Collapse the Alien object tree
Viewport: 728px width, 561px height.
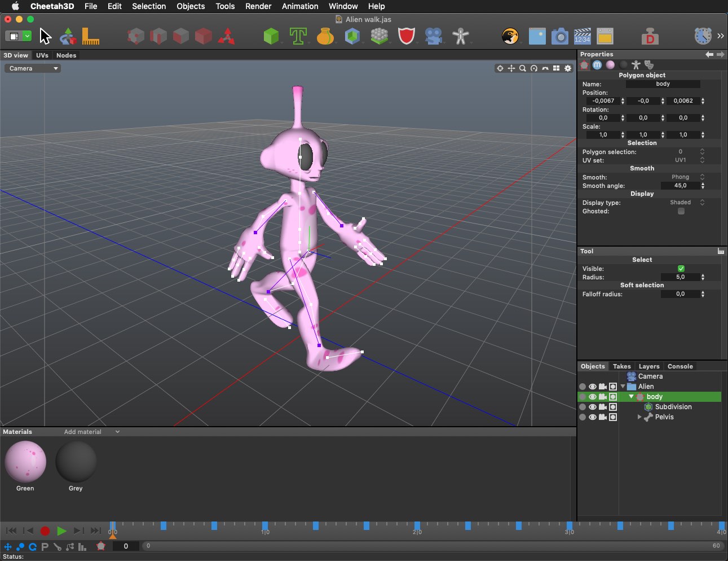(623, 387)
